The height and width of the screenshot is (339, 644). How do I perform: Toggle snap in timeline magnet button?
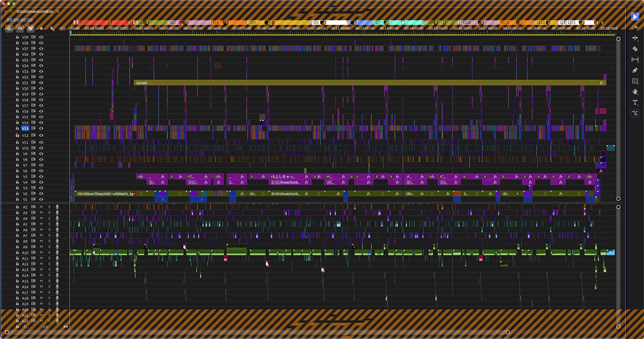20,29
